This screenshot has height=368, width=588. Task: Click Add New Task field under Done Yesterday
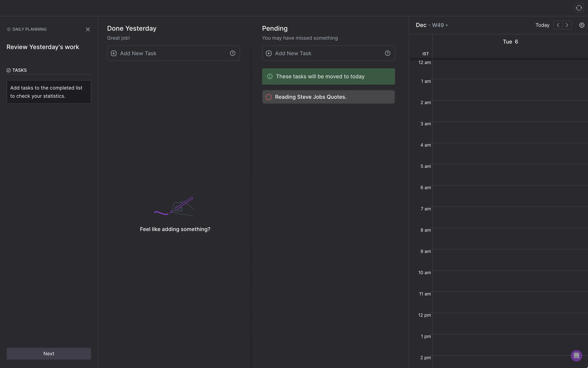point(173,53)
